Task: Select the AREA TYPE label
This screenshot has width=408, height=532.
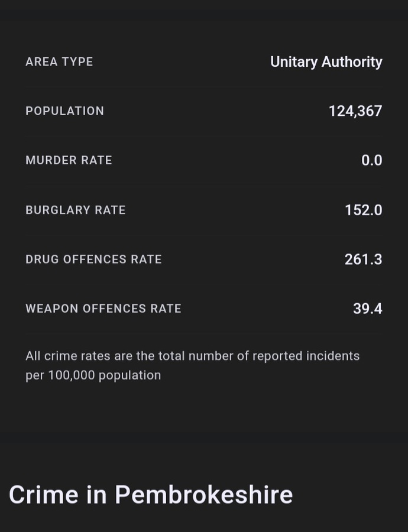Action: click(x=59, y=61)
